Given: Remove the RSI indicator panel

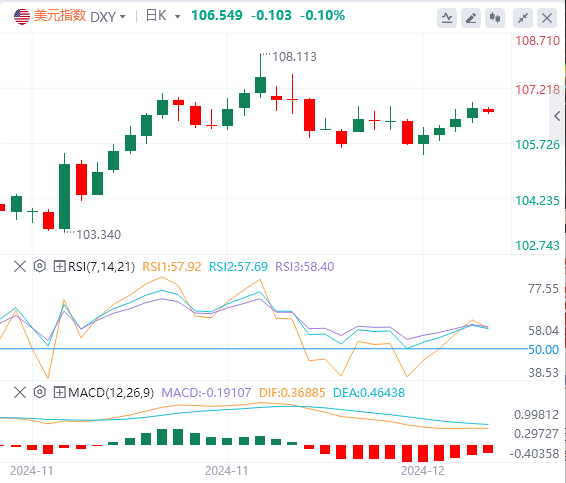Looking at the screenshot, I should coord(20,266).
